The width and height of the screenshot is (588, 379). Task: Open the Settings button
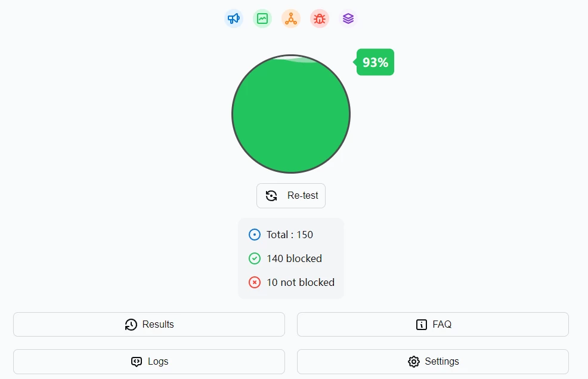tap(433, 362)
